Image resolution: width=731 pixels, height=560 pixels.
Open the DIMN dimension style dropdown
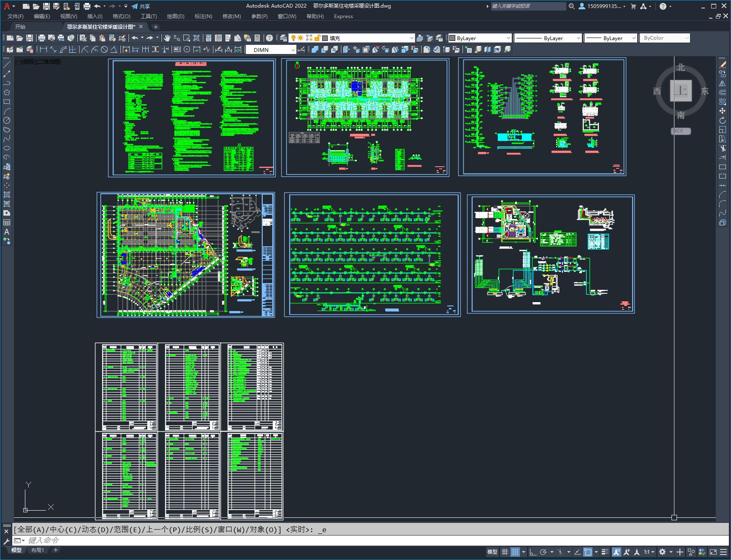click(271, 50)
